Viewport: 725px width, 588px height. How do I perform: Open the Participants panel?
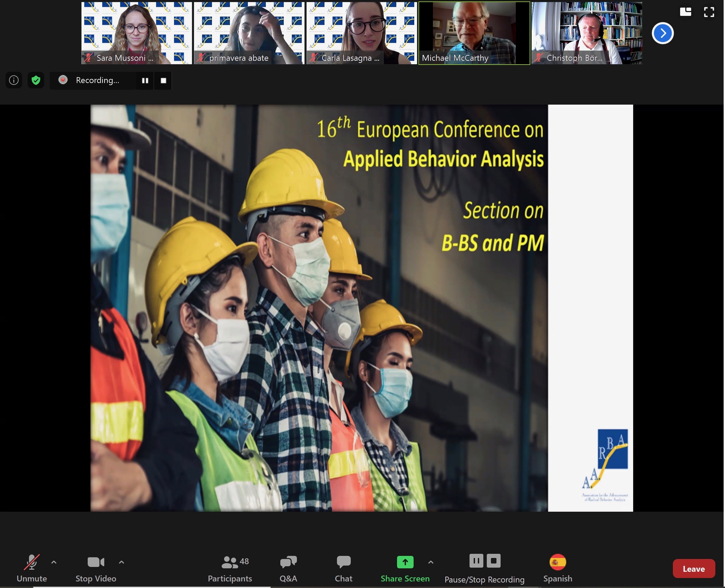point(230,568)
